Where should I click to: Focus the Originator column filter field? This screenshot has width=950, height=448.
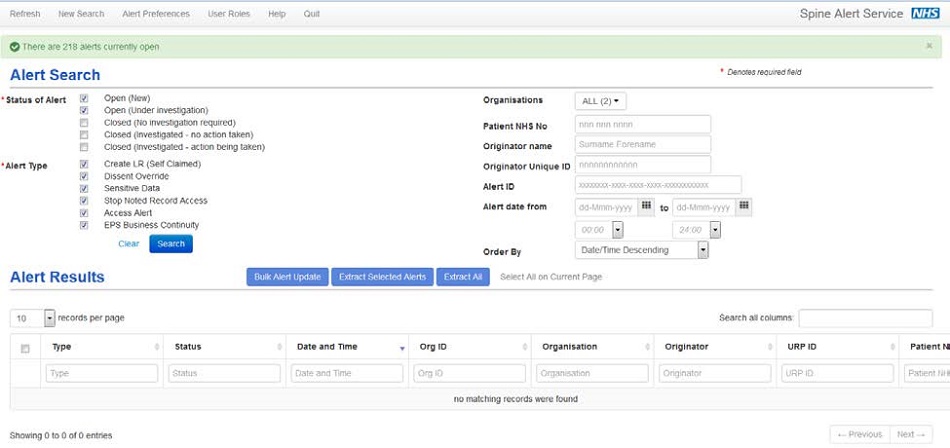715,373
